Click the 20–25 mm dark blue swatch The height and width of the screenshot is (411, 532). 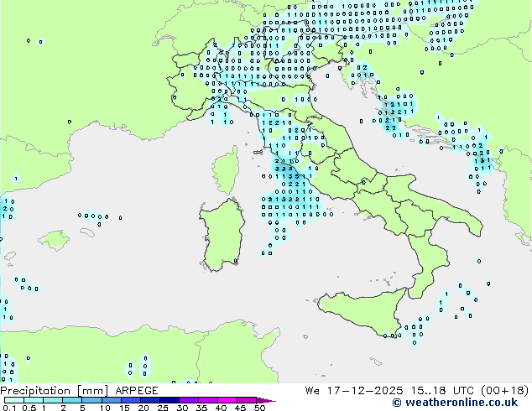pyautogui.click(x=149, y=400)
